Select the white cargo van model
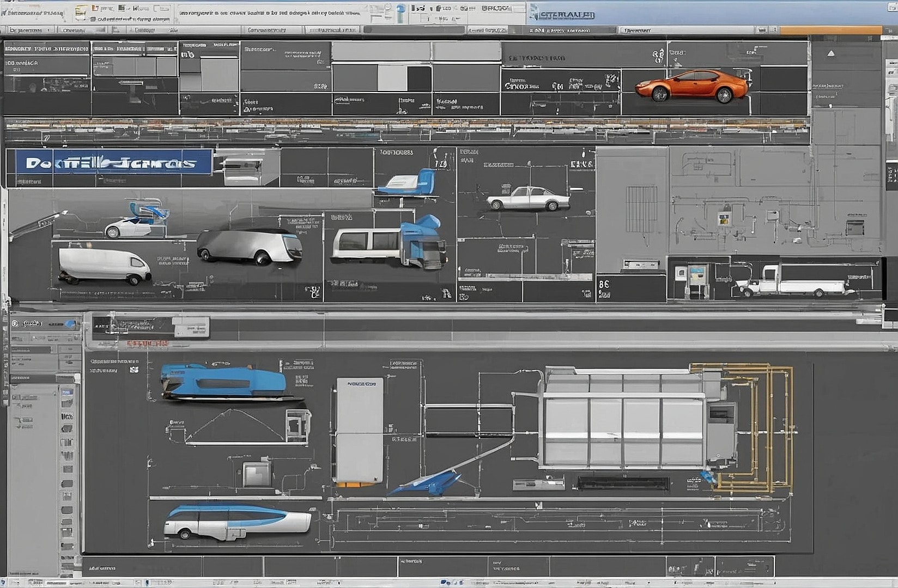The height and width of the screenshot is (588, 898). click(104, 266)
